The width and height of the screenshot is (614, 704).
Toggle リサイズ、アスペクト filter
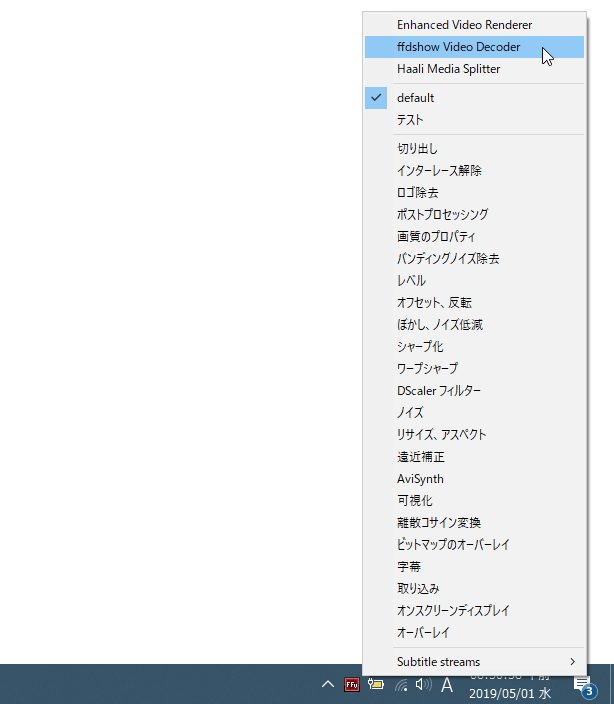click(x=474, y=435)
